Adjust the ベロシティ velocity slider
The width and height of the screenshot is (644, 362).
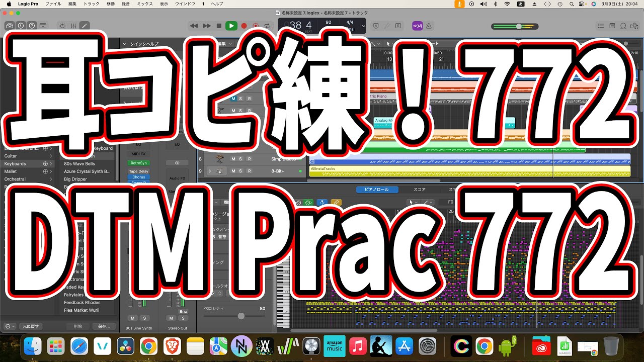click(241, 316)
